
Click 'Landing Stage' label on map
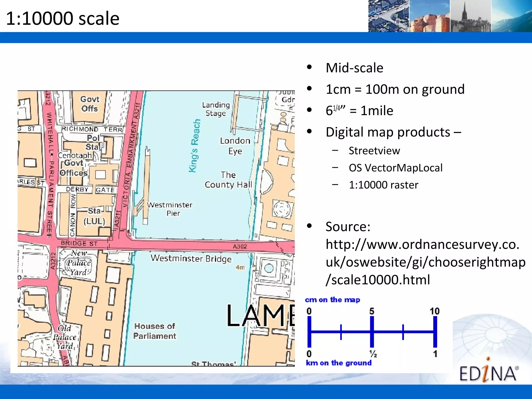pos(216,109)
